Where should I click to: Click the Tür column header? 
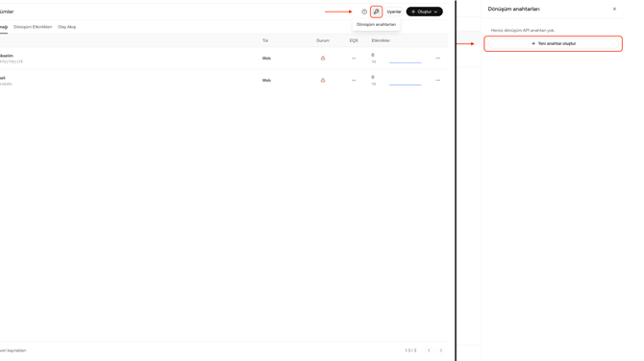click(x=265, y=40)
